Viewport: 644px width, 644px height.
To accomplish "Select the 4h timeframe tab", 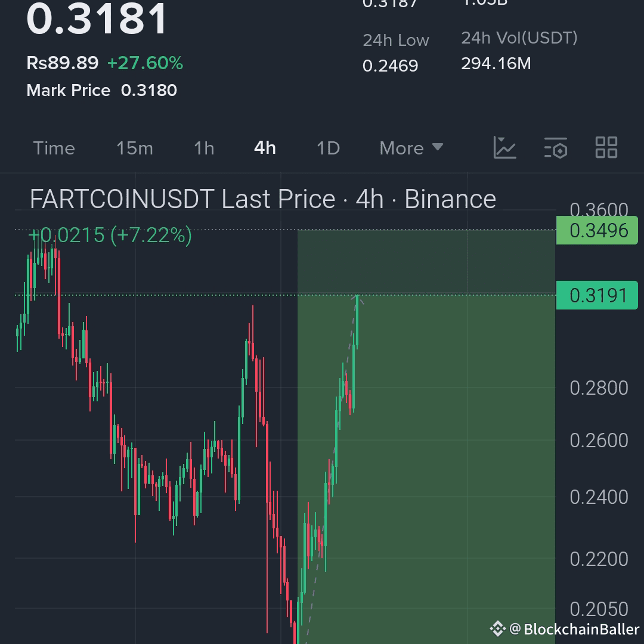I will click(x=265, y=148).
